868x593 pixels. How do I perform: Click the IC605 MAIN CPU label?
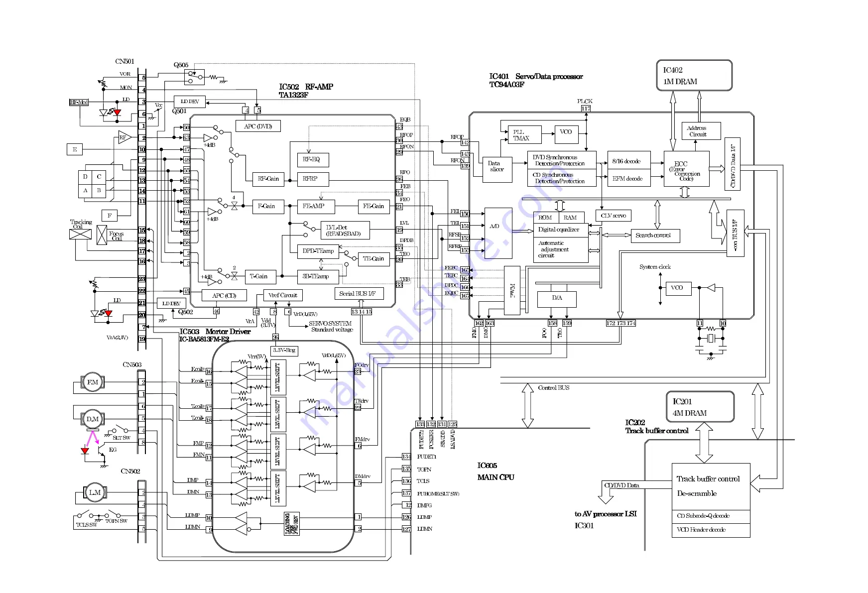[x=496, y=472]
